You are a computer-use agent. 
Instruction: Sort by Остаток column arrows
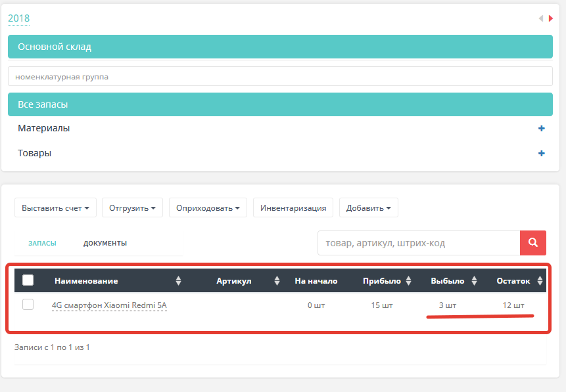pyautogui.click(x=540, y=281)
